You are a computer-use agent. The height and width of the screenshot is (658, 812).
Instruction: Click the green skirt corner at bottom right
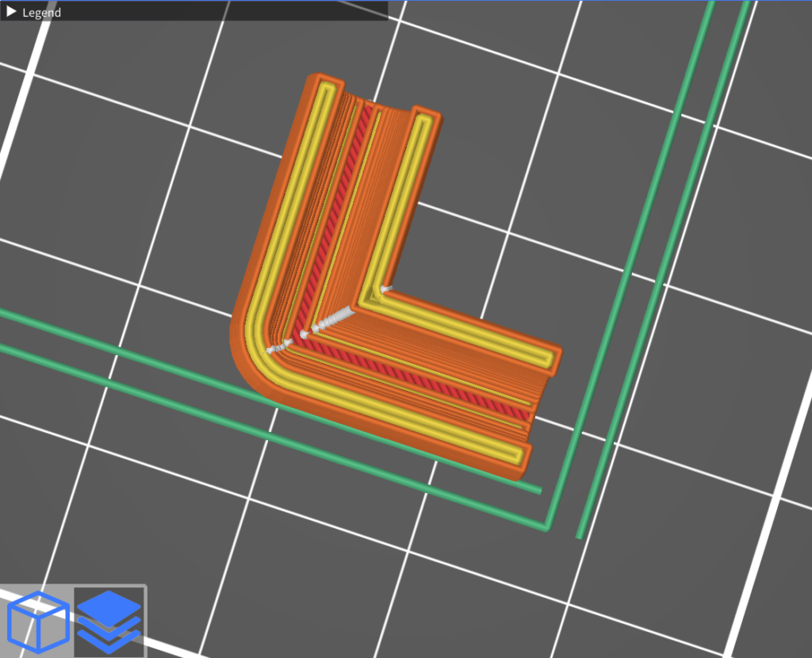click(546, 526)
